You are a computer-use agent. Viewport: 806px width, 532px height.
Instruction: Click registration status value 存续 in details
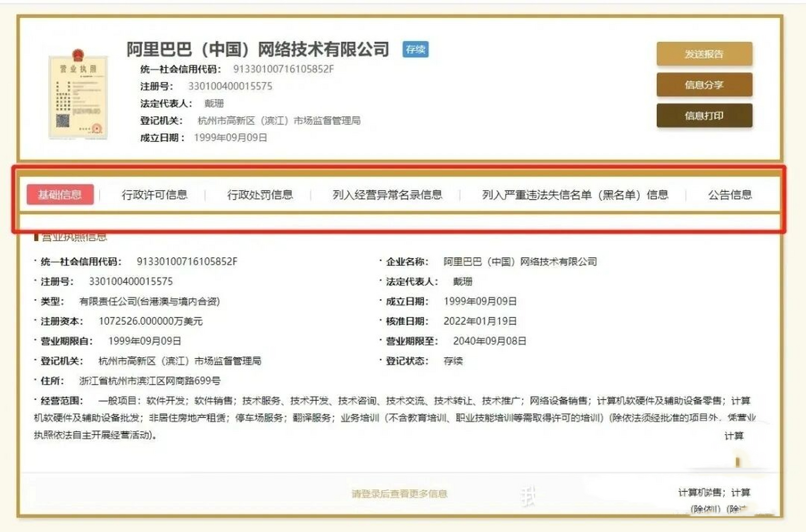coord(453,361)
